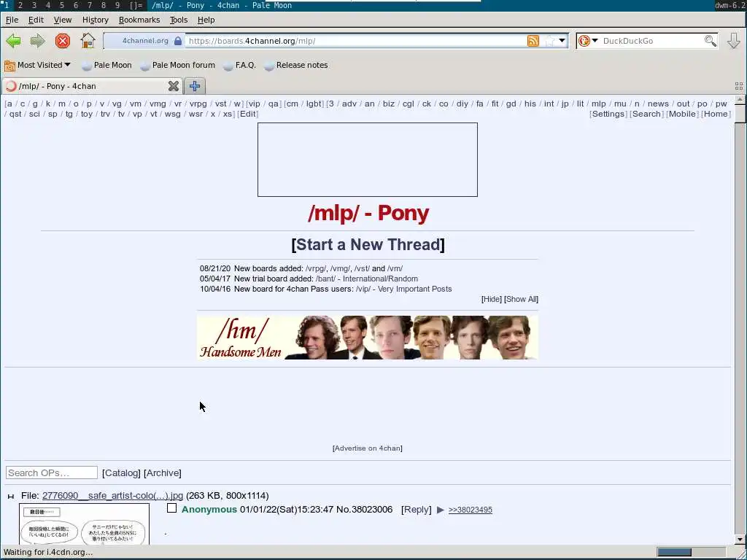Open the Archive link
This screenshot has width=747, height=560.
pos(163,472)
